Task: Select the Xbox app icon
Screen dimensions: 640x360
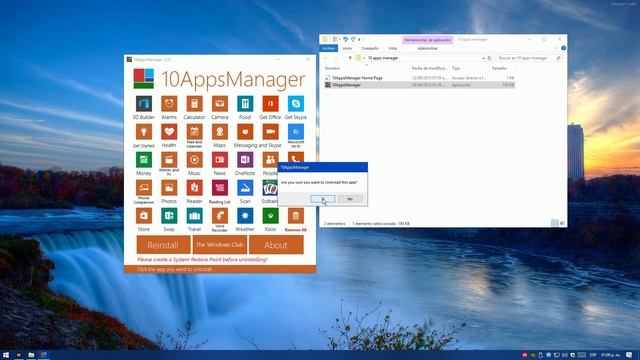Action: 270,216
